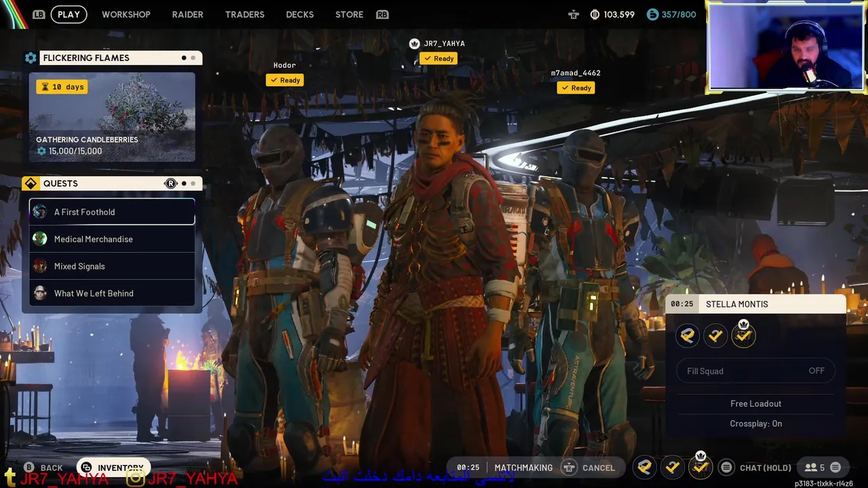868x488 pixels.
Task: Click the blue cred icon beside 357/800
Action: 652,14
